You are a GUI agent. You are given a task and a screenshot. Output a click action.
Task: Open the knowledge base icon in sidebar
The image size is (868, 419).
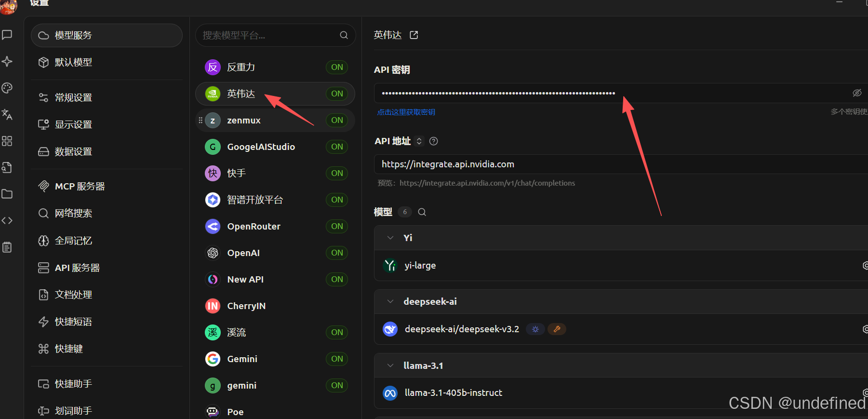click(7, 167)
